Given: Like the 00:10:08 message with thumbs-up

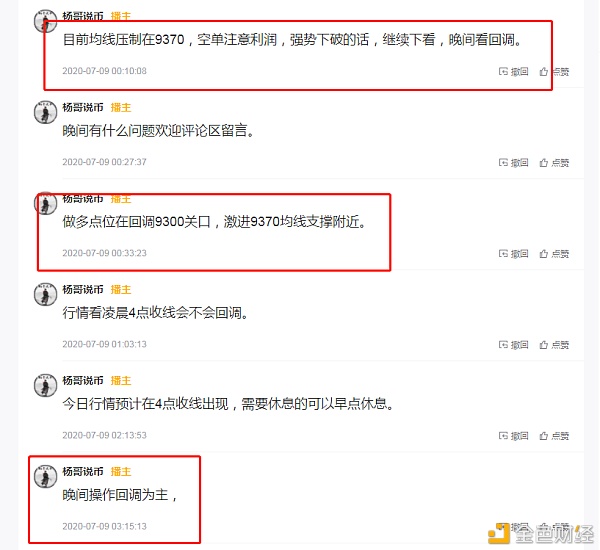Looking at the screenshot, I should (554, 72).
